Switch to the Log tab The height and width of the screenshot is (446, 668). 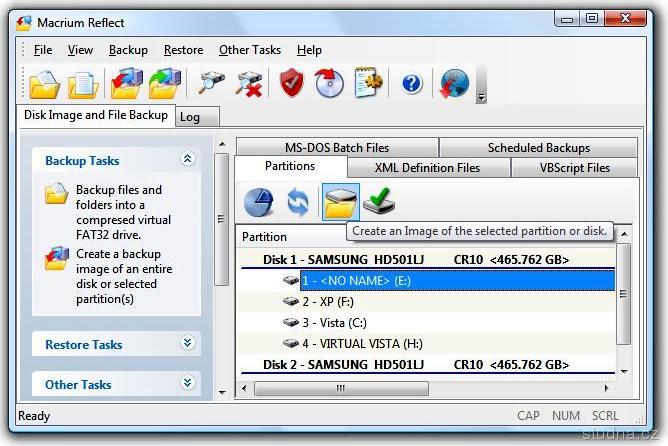pyautogui.click(x=197, y=117)
